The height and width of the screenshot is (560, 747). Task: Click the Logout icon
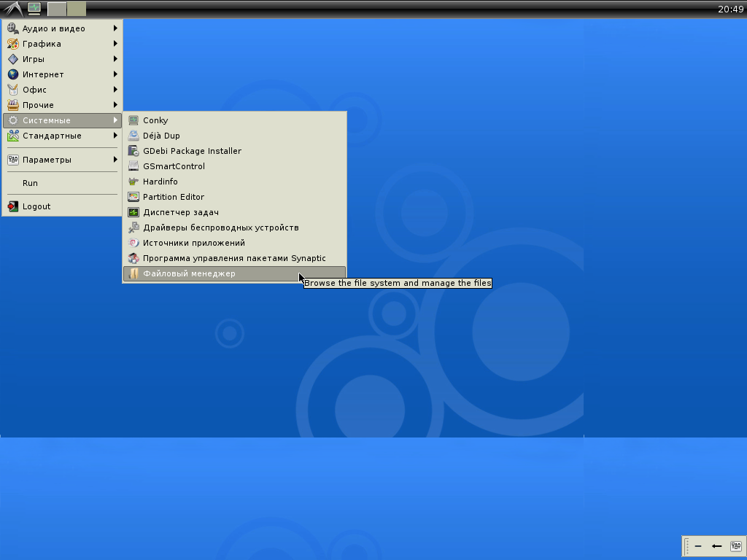click(x=13, y=206)
